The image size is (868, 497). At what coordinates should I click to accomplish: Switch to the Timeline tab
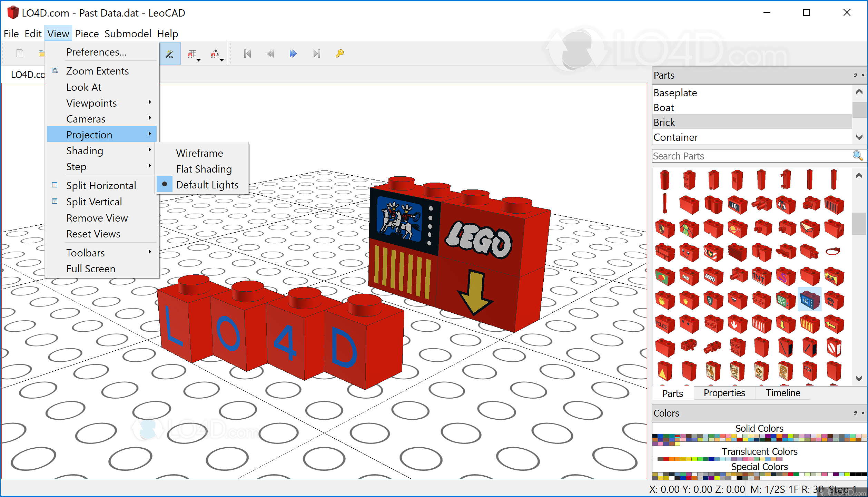point(782,393)
